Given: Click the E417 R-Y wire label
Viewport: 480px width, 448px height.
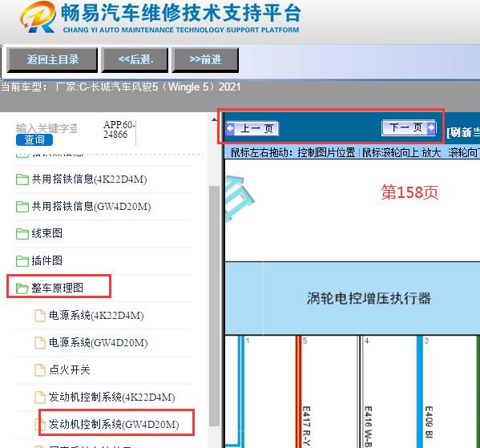Looking at the screenshot, I should 306,426.
